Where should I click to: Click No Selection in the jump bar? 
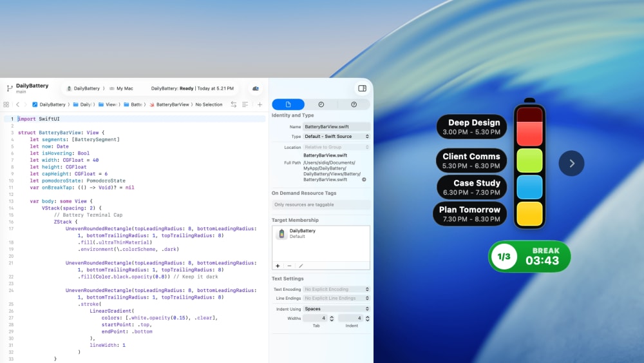click(x=209, y=104)
